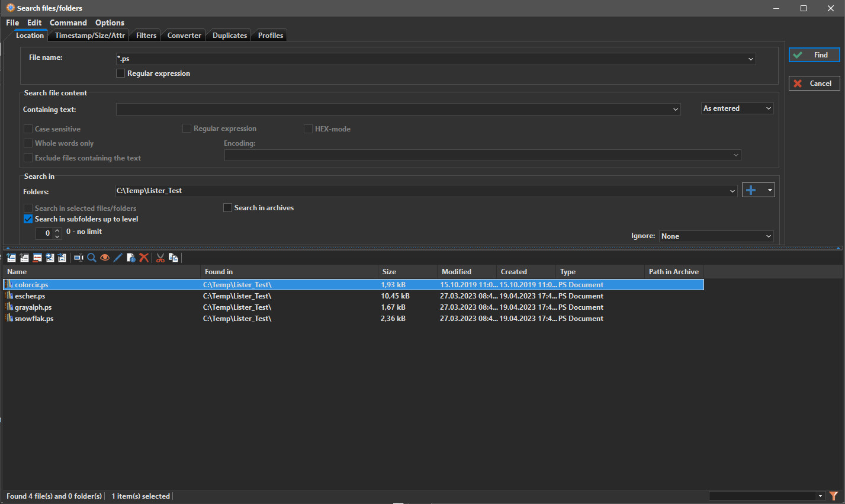Click the scissors cut icon

coord(160,258)
